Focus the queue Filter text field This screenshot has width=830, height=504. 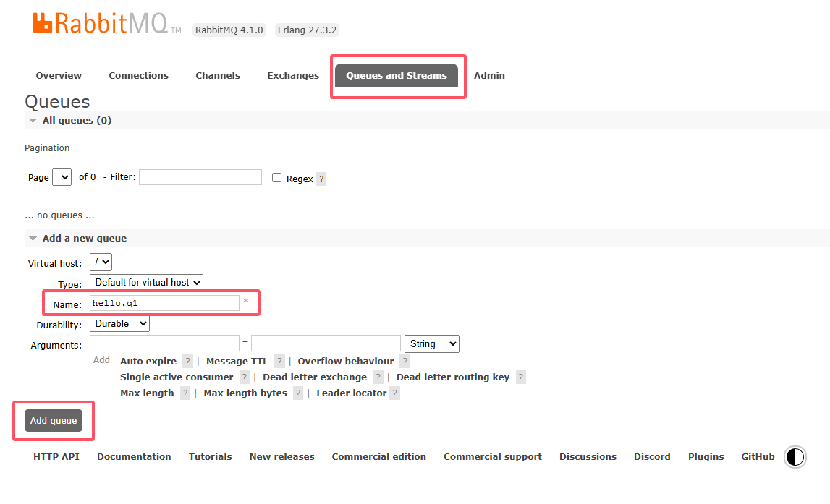[x=200, y=177]
